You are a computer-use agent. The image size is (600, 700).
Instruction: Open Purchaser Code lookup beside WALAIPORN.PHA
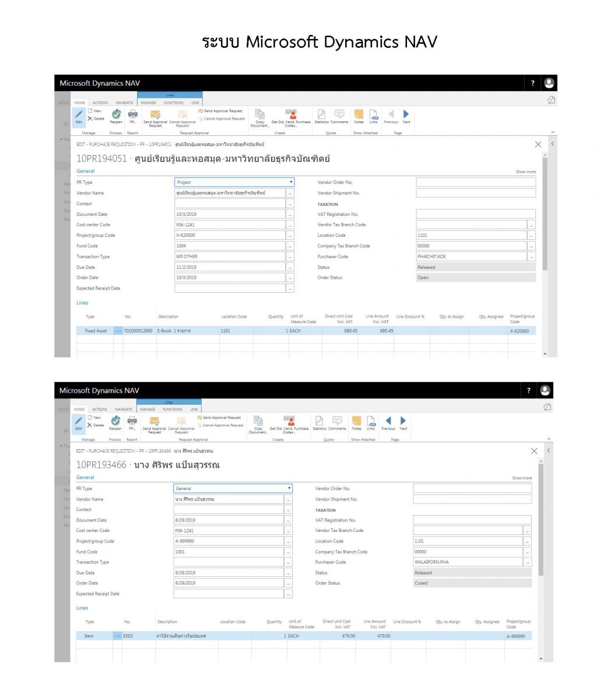tap(528, 562)
